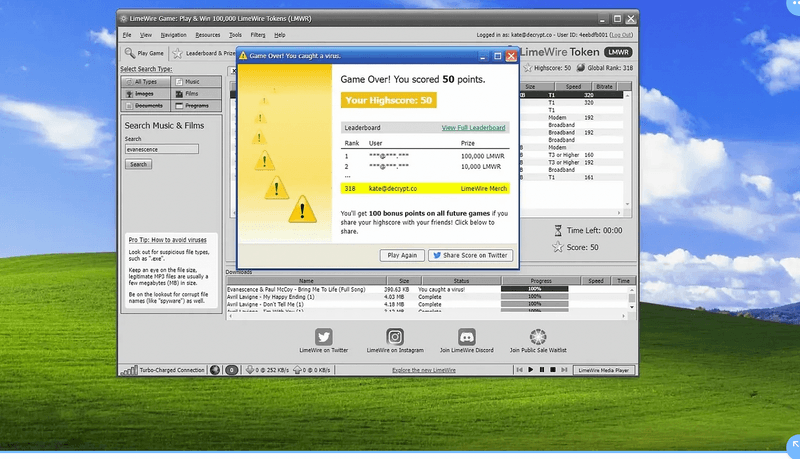800x459 pixels.
Task: Click the next track media button
Action: 564,370
